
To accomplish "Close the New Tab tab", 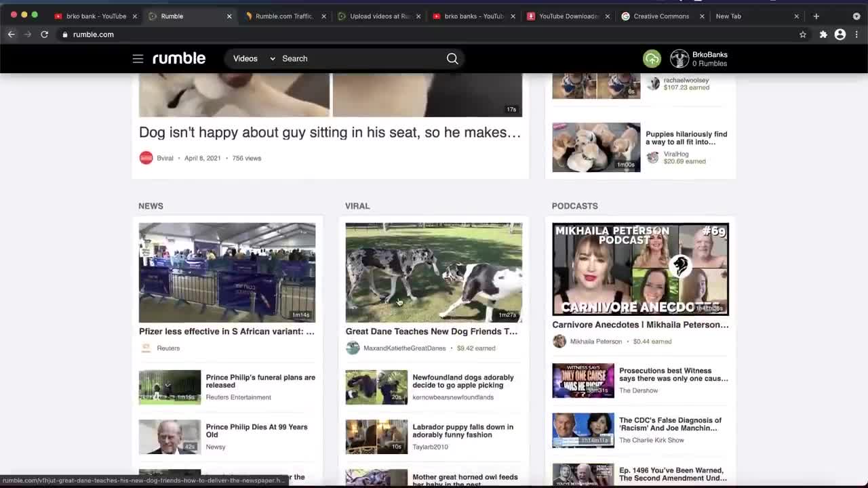I will coord(797,16).
